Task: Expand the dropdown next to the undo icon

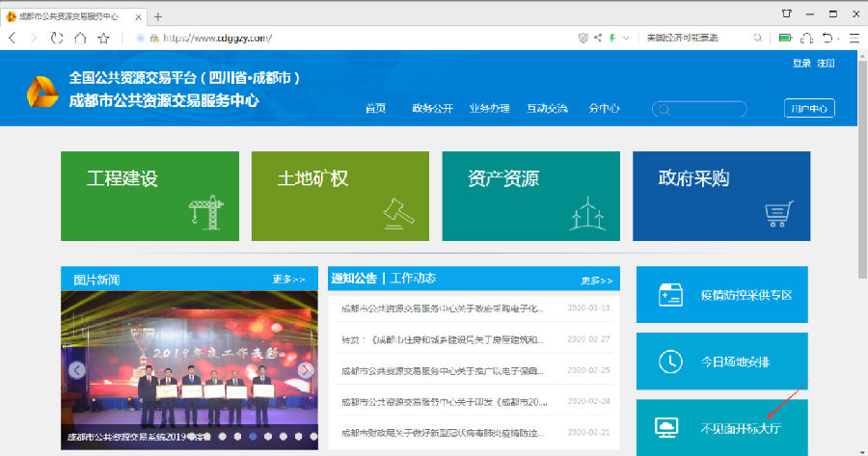Action: 840,38
